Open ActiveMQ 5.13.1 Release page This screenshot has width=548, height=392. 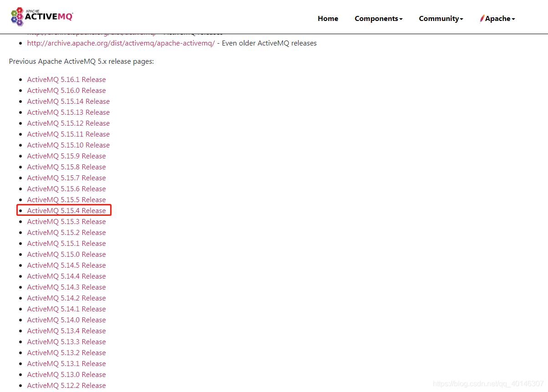pyautogui.click(x=66, y=364)
